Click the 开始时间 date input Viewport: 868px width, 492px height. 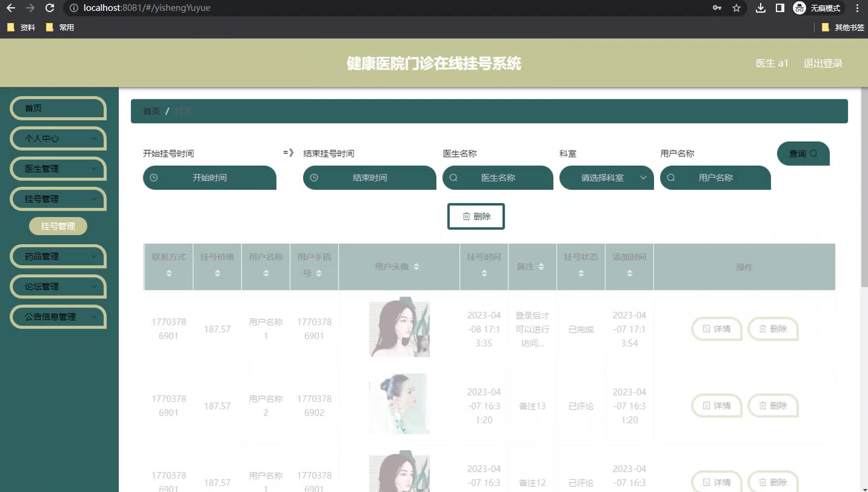tap(210, 178)
